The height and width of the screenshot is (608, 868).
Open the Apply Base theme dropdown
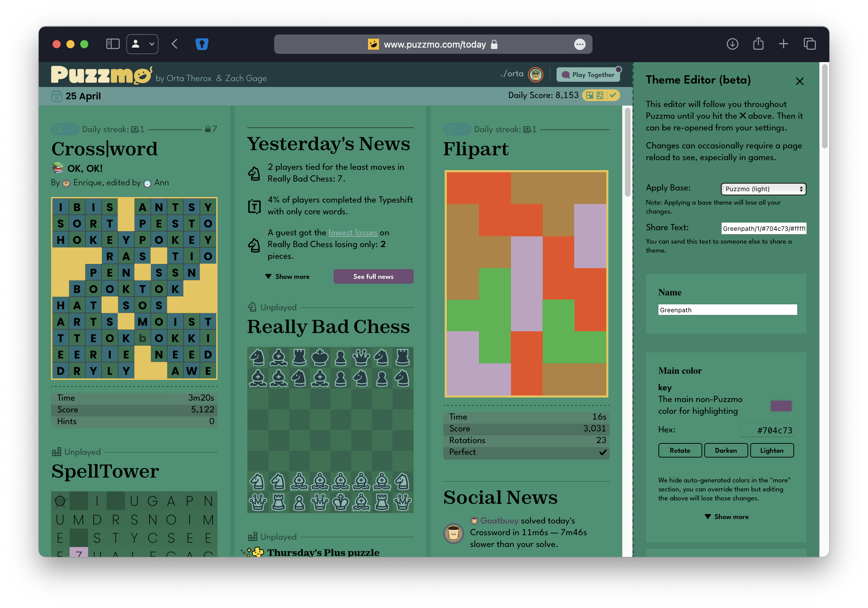(763, 189)
